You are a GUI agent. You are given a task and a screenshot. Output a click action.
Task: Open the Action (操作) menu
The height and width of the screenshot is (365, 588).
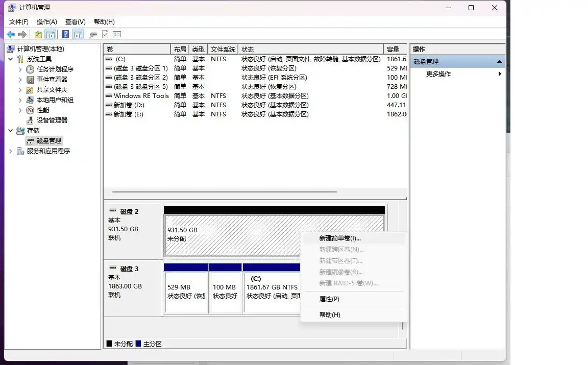coord(46,22)
